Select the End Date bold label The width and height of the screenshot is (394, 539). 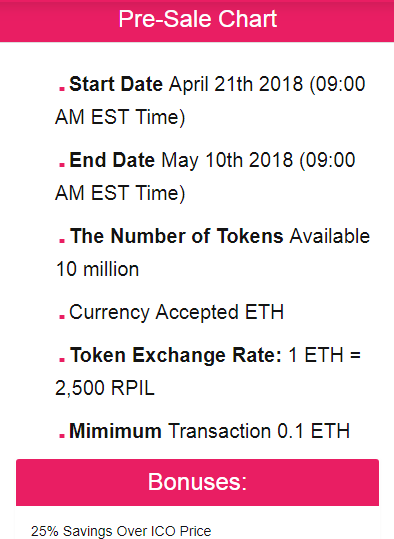click(x=112, y=160)
